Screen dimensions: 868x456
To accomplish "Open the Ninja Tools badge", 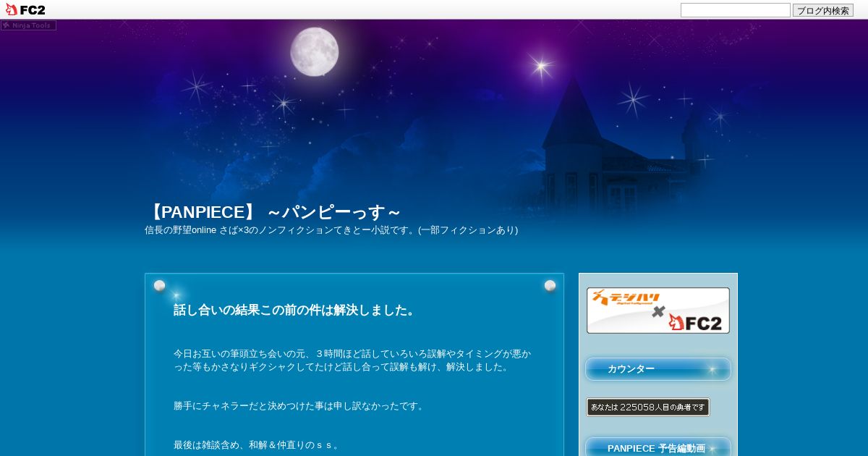I will tap(28, 25).
